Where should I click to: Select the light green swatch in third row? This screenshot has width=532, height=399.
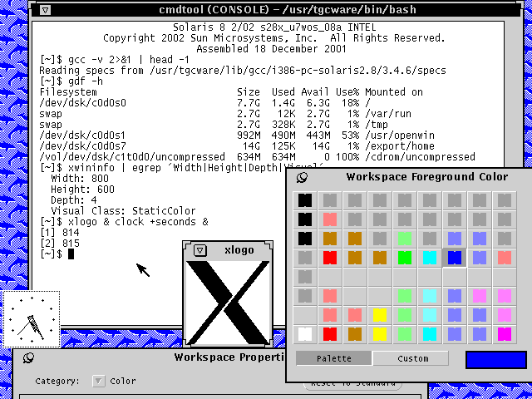point(405,239)
